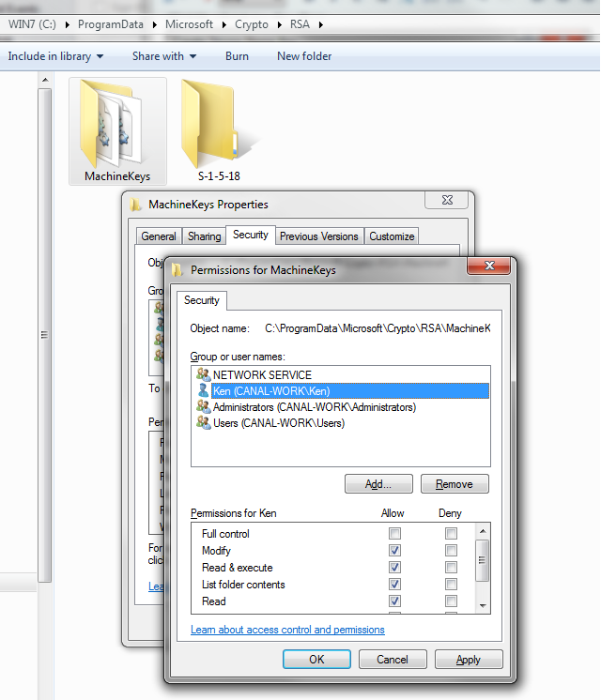Open the Previous Versions tab
Viewport: 601px width, 700px height.
[319, 236]
